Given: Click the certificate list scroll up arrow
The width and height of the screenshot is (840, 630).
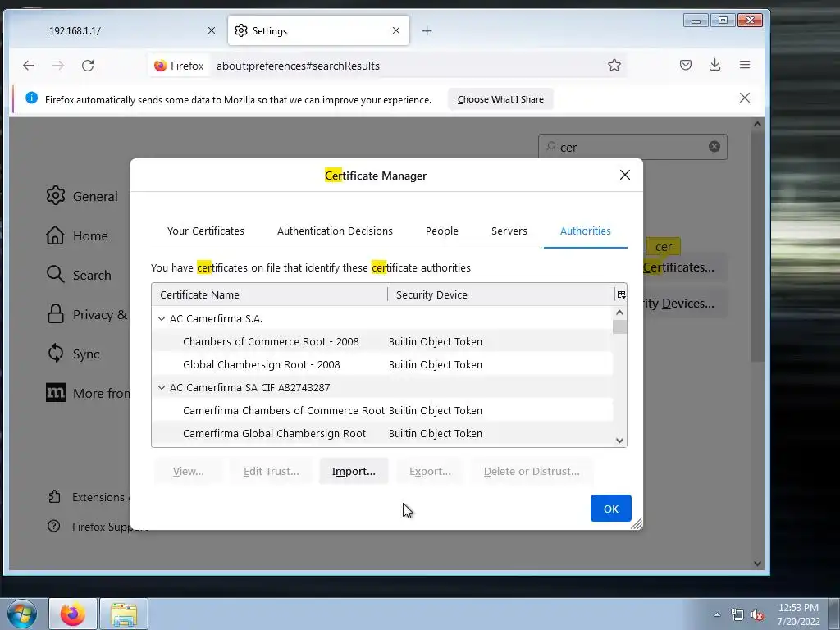Looking at the screenshot, I should click(620, 313).
